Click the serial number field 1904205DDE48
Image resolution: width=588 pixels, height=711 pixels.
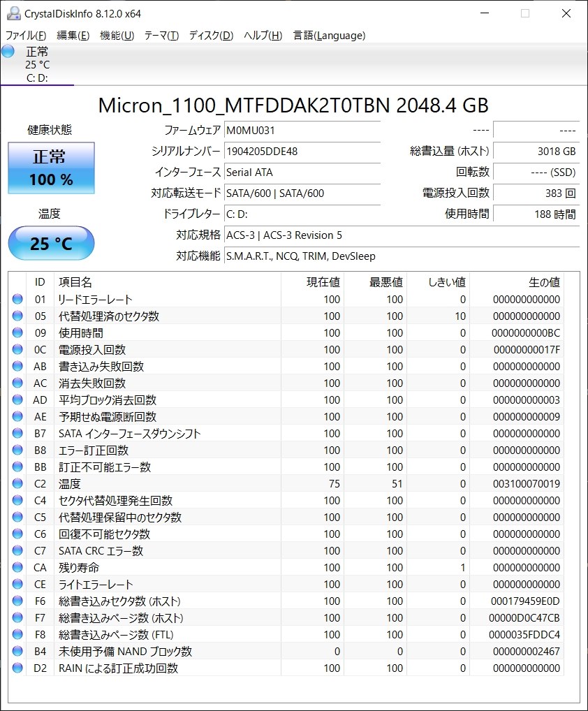coord(302,152)
